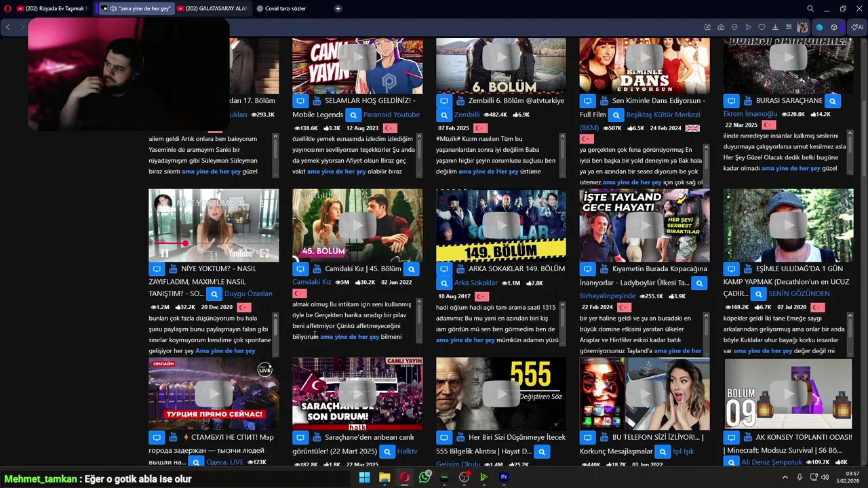
Task: Click monitor icon for Sen Kiminle Dans Ediyorsun
Action: (587, 101)
